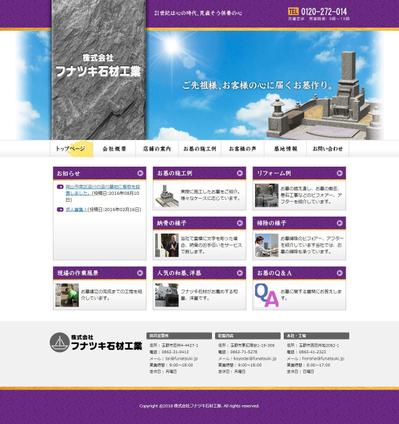Open the お墓の施工例 navigation tab
The width and height of the screenshot is (399, 424).
click(x=200, y=149)
